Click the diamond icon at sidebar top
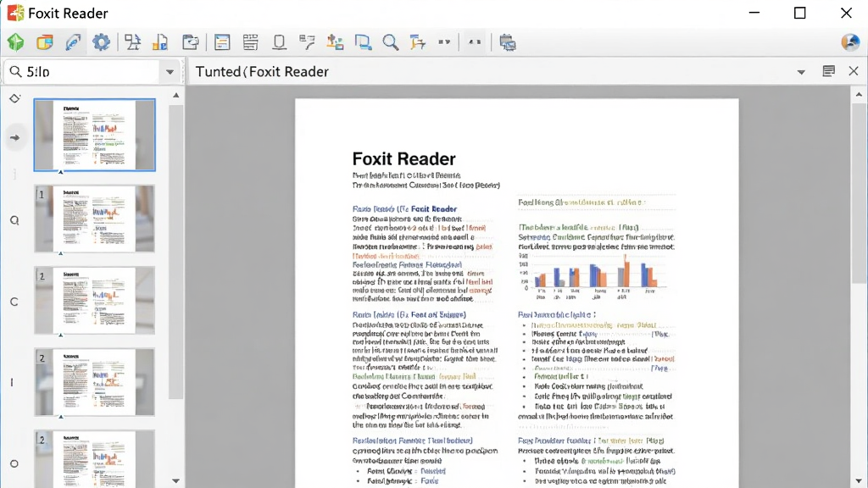The height and width of the screenshot is (488, 868). pos(15,98)
